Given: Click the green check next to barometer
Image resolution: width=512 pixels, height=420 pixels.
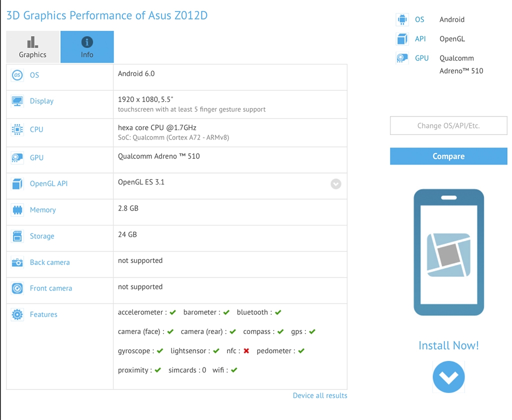Looking at the screenshot, I should [x=226, y=312].
